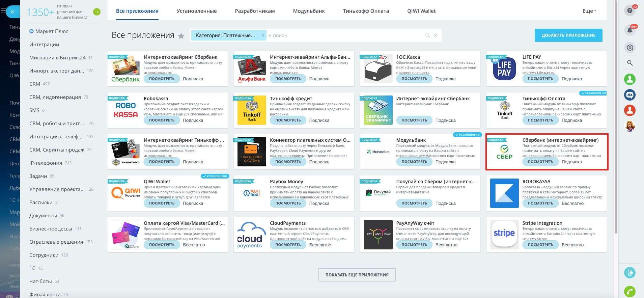Open the Интеграции category
The image size is (644, 298).
[44, 45]
